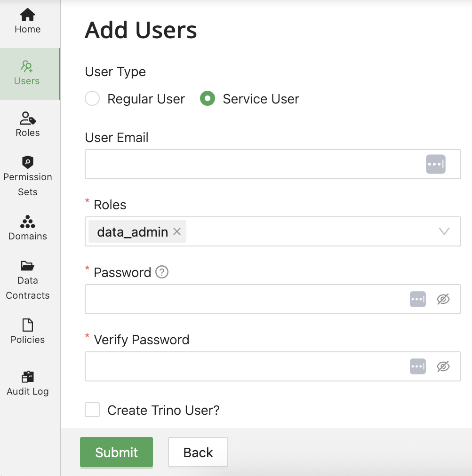Select the Regular User radio button
472x476 pixels.
click(x=92, y=98)
